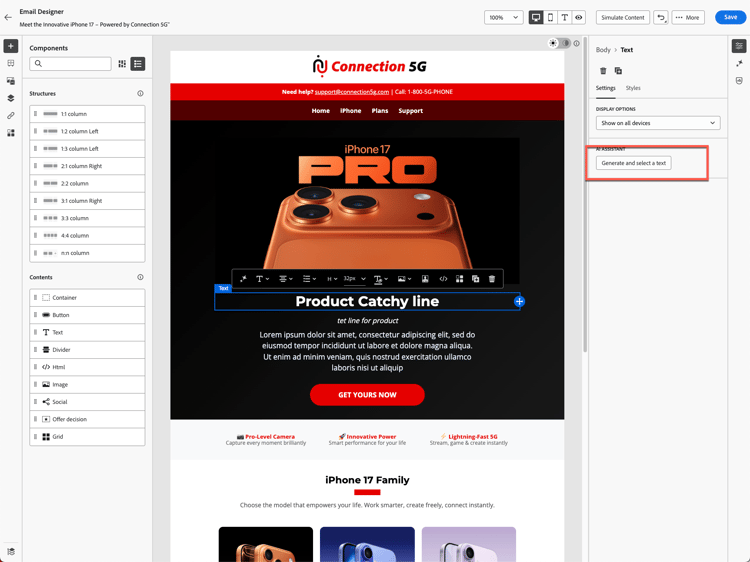Click Body in the breadcrumb
The width and height of the screenshot is (750, 562).
603,50
